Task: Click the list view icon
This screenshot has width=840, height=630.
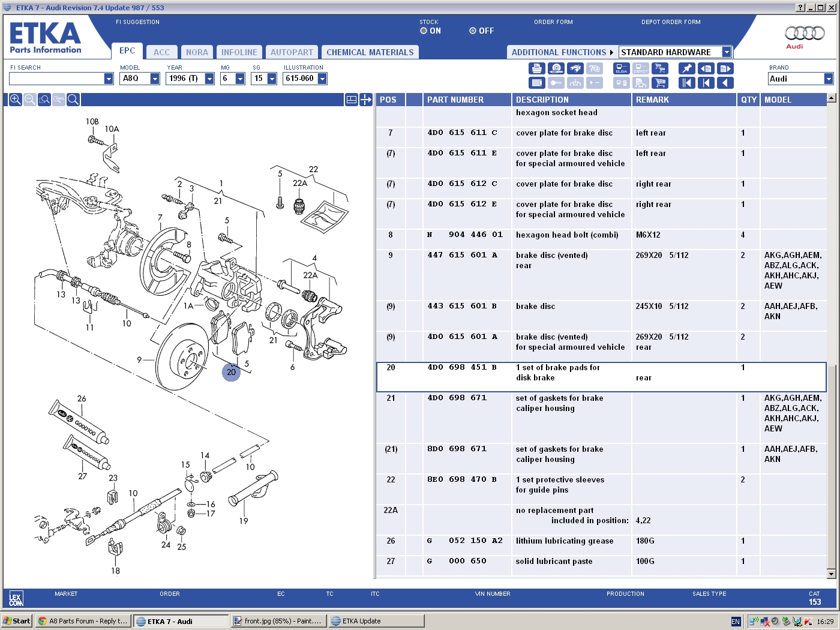Action: point(537,83)
